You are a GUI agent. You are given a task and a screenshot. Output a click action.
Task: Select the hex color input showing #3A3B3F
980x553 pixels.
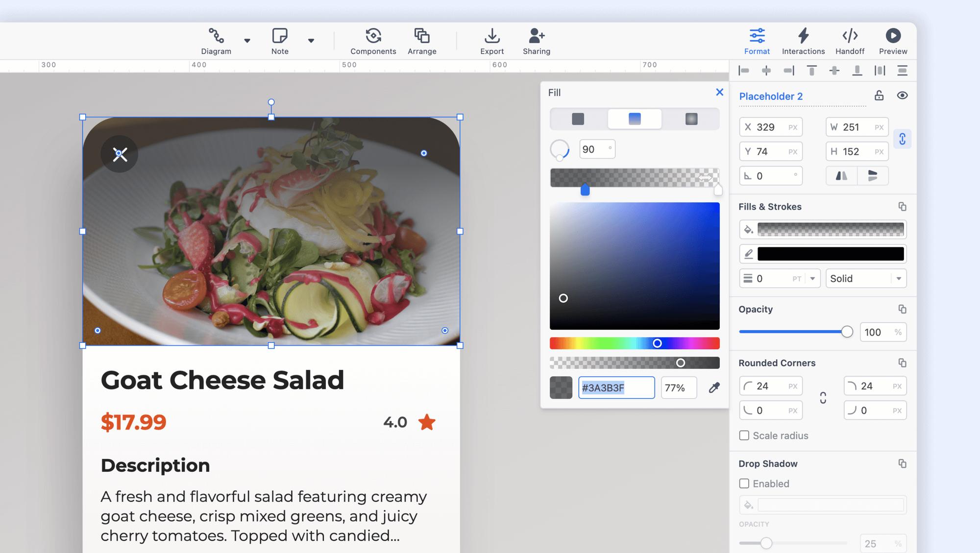(616, 387)
